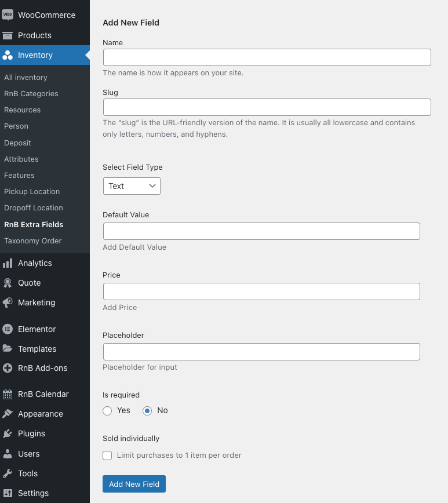Screen dimensions: 448x503
Task: Select the Yes radio for Is required
Action: click(107, 410)
